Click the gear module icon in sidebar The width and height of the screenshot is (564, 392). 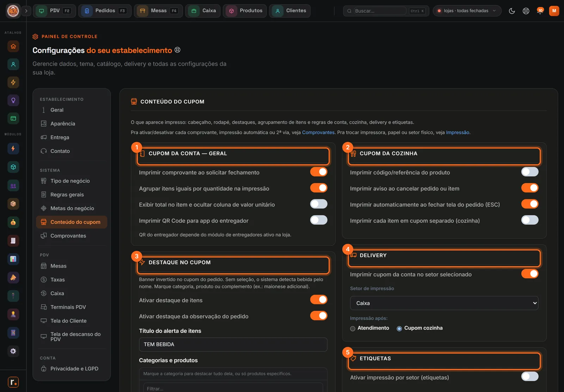pyautogui.click(x=13, y=351)
